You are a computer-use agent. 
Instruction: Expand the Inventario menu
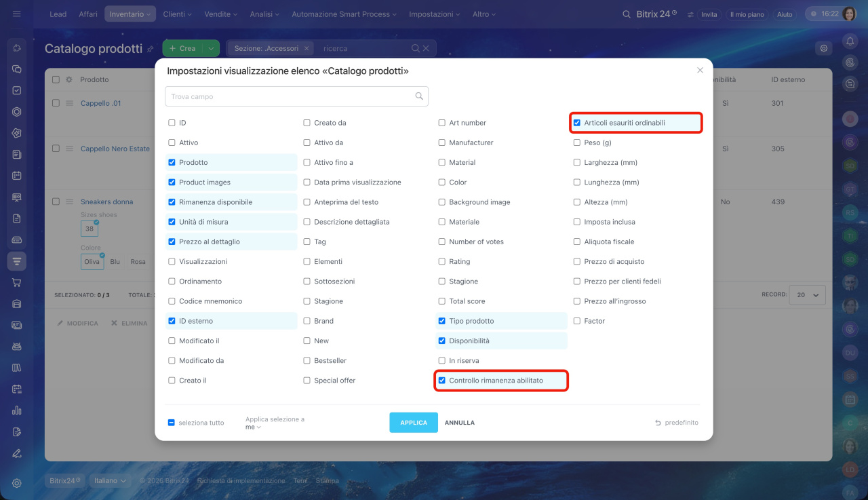coord(130,14)
